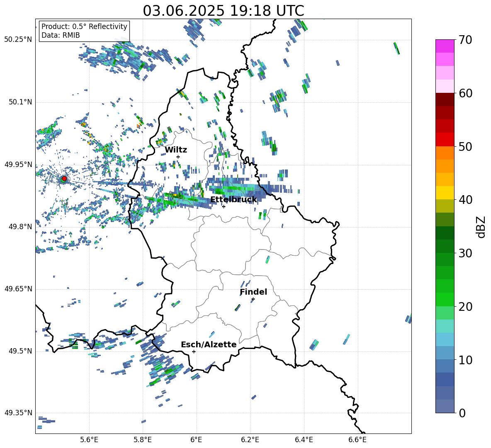The width and height of the screenshot is (491, 448).
Task: Click the 49.8°N latitude label
Action: 20,227
